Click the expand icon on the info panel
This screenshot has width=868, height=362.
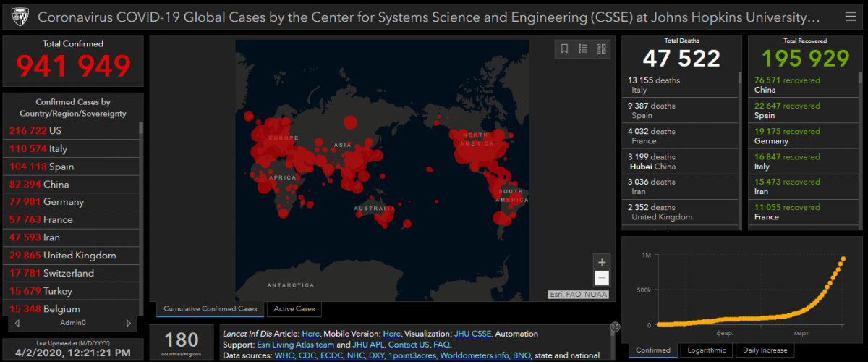point(615,327)
